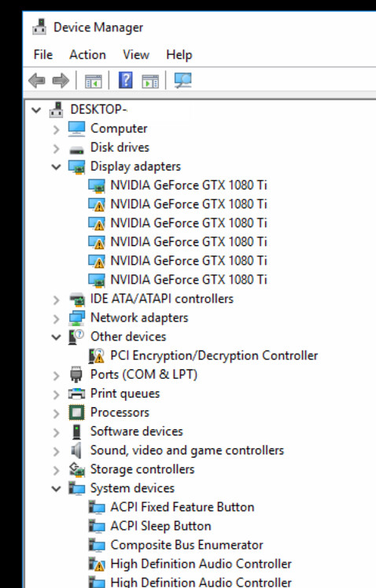Click the Show/Hide console tree icon
Screen dimensions: 376x588
point(94,81)
